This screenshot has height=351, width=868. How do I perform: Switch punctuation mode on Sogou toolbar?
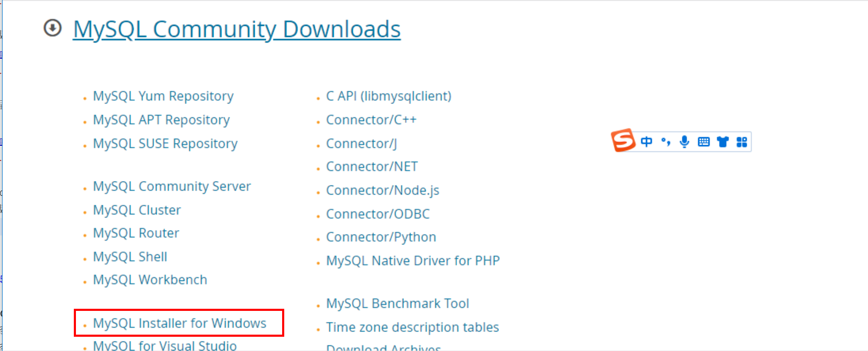click(666, 141)
